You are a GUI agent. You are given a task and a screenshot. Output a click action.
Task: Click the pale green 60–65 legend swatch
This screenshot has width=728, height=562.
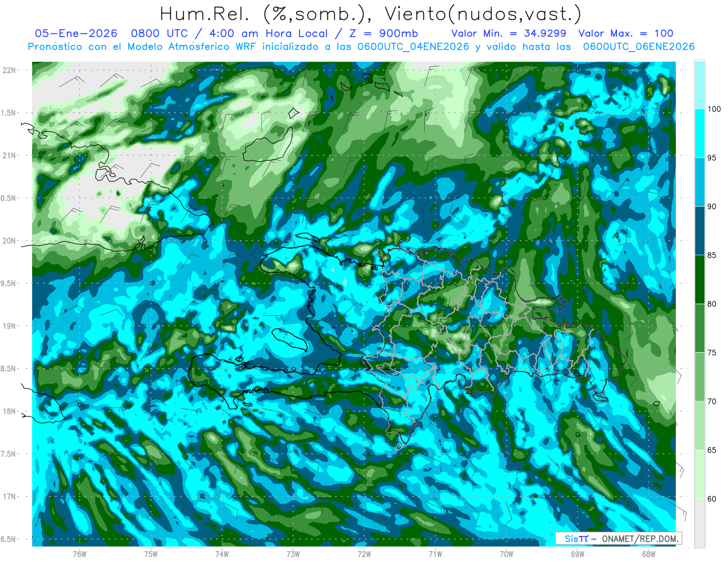click(699, 474)
